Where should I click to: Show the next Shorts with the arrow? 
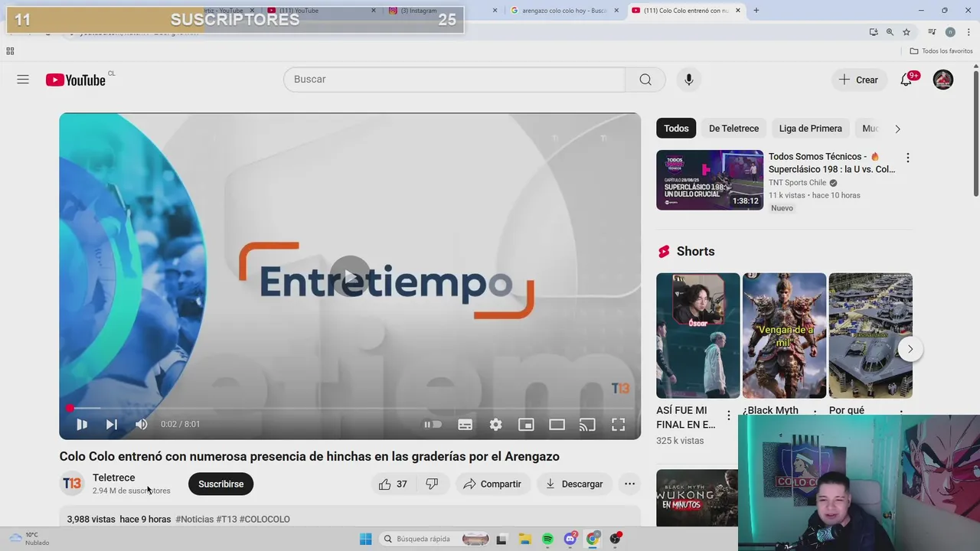click(x=910, y=349)
